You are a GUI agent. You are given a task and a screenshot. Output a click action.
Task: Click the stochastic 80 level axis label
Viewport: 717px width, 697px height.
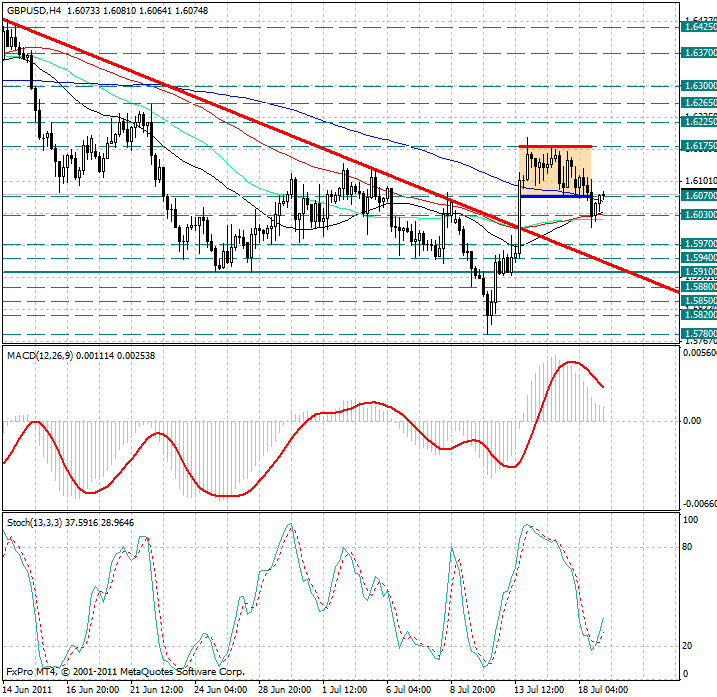(687, 547)
